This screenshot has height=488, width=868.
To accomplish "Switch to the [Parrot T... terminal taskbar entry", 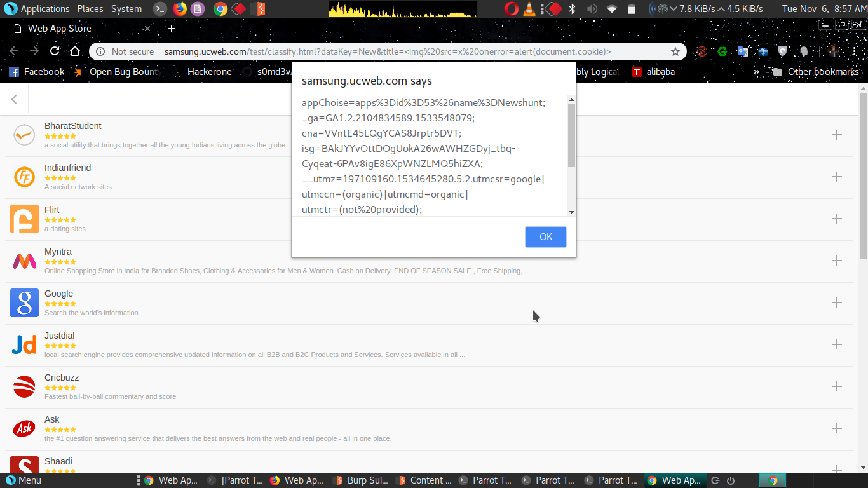I will [x=235, y=480].
